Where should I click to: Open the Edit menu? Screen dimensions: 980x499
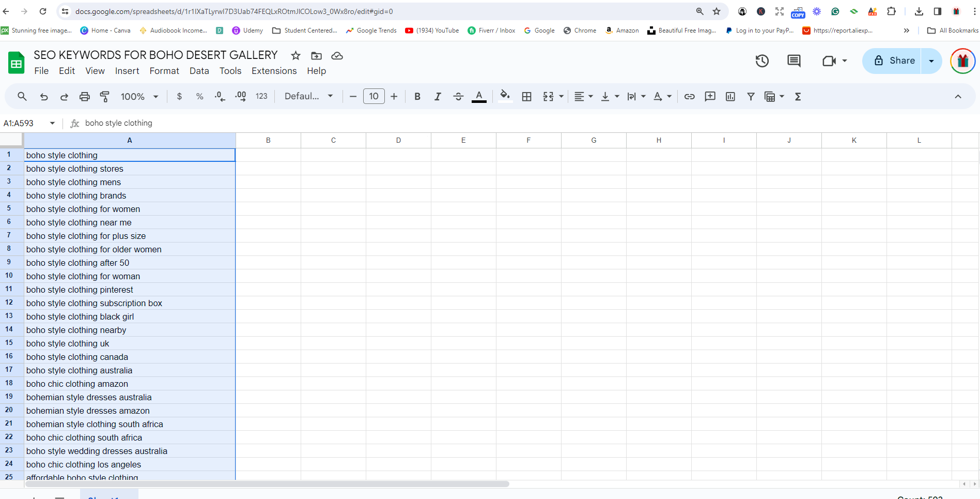67,71
